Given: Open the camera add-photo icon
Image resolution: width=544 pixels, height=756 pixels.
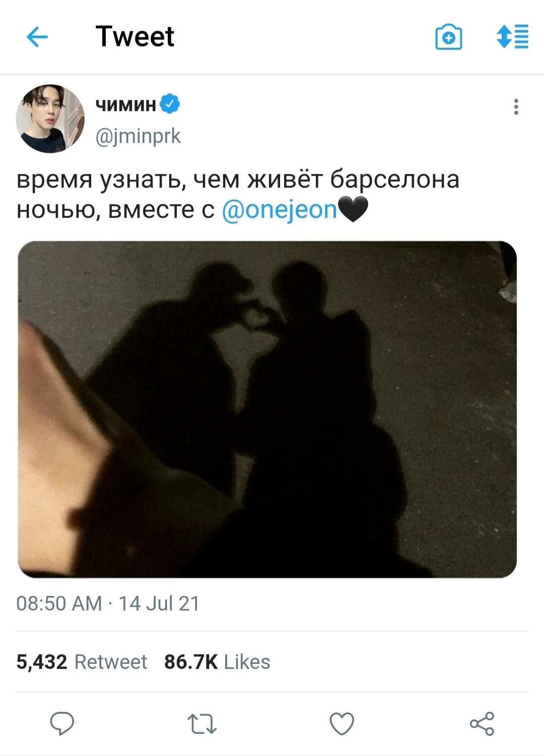Looking at the screenshot, I should 448,37.
